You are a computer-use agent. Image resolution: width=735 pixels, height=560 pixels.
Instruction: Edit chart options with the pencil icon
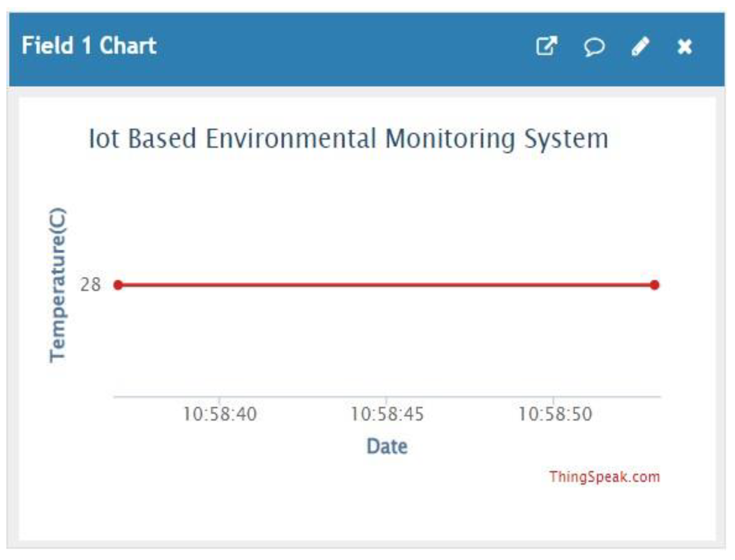coord(640,46)
